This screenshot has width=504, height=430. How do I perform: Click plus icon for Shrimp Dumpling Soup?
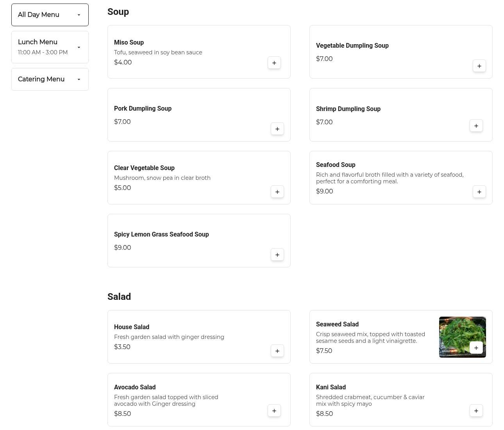476,125
